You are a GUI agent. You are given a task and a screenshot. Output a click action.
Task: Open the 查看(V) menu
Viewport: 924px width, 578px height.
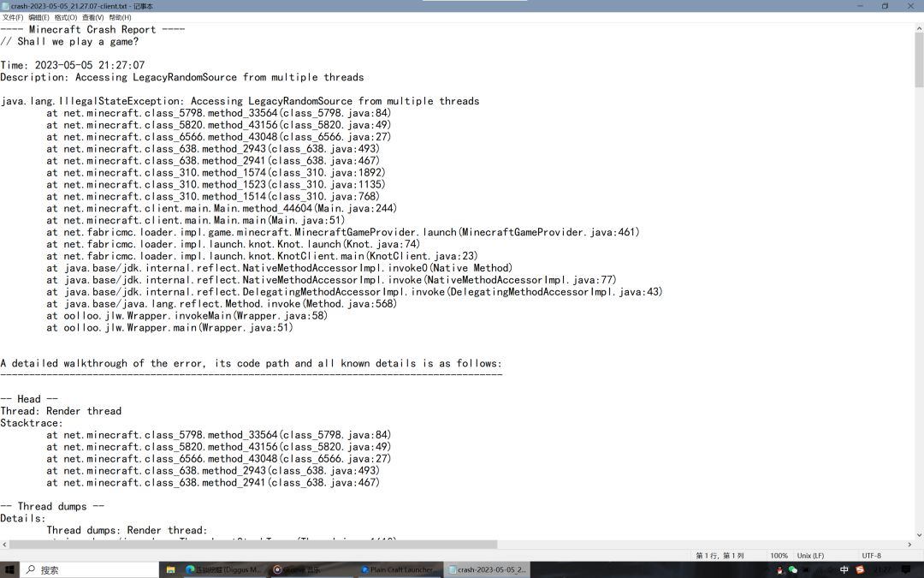click(x=92, y=18)
